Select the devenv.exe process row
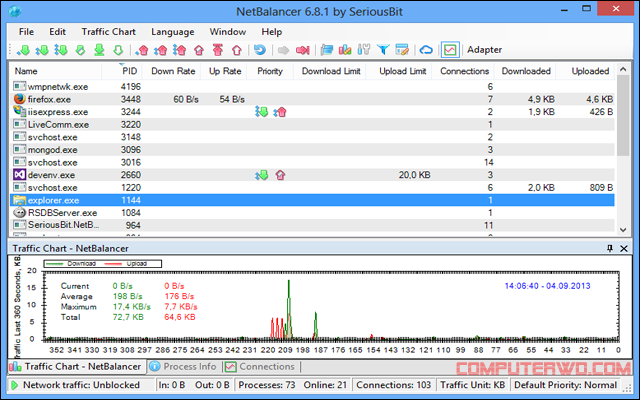 312,175
